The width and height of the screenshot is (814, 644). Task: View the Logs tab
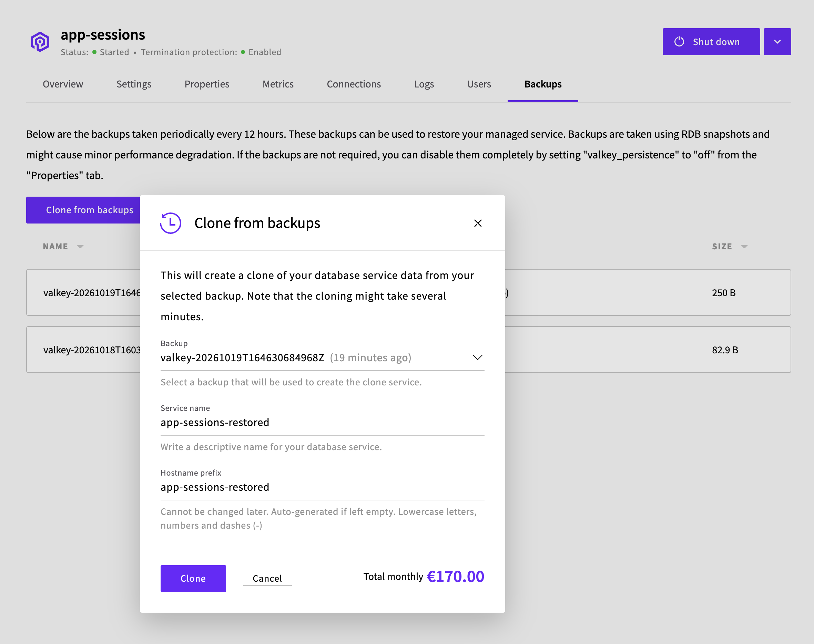click(x=424, y=84)
